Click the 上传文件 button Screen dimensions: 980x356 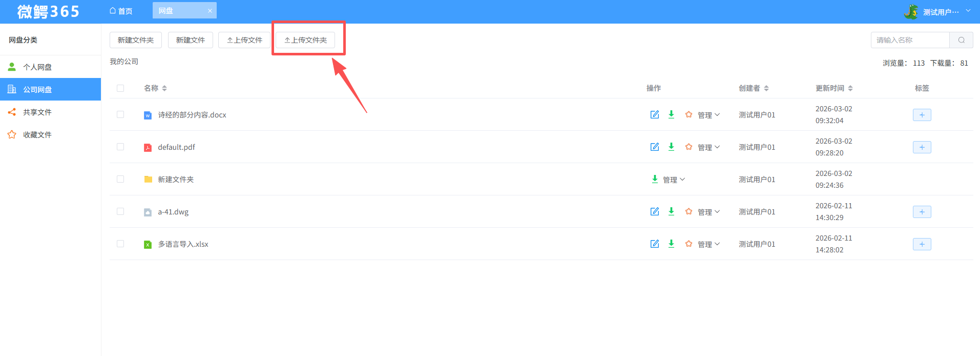click(244, 40)
